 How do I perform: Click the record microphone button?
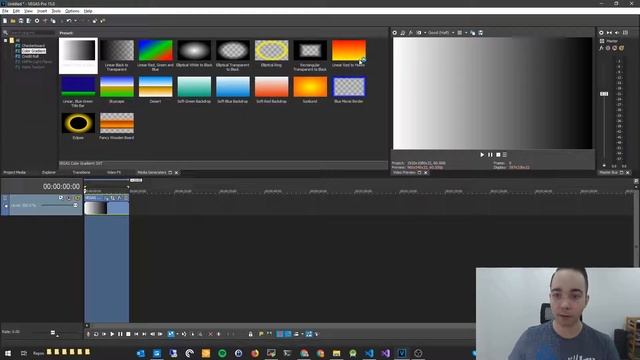coord(88,334)
